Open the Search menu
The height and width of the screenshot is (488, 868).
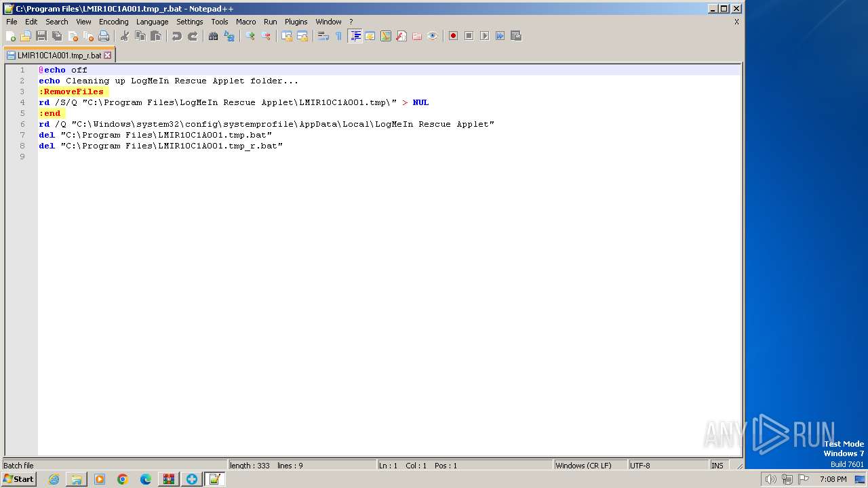coord(57,22)
